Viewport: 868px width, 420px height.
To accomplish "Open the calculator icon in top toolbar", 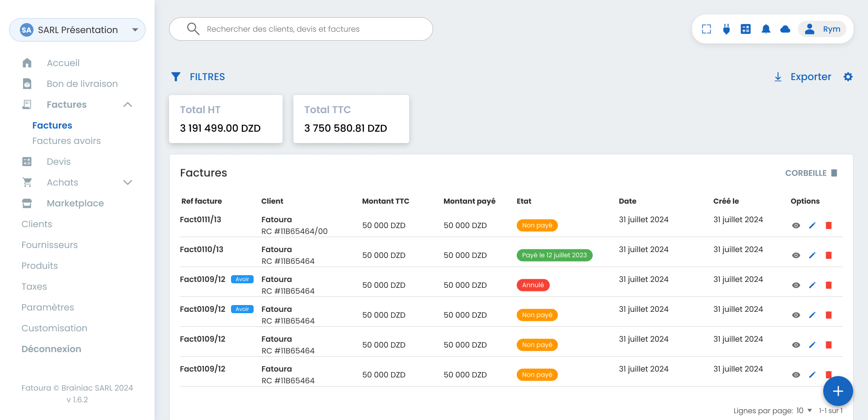I will [745, 29].
